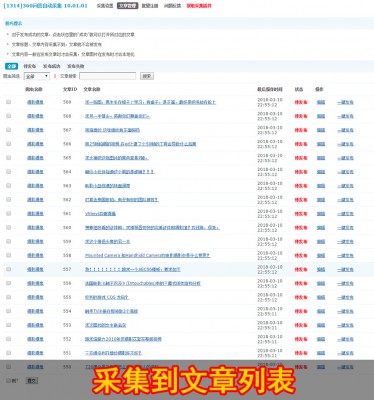Focus the article search text field
This screenshot has height=400, width=374.
(x=108, y=76)
